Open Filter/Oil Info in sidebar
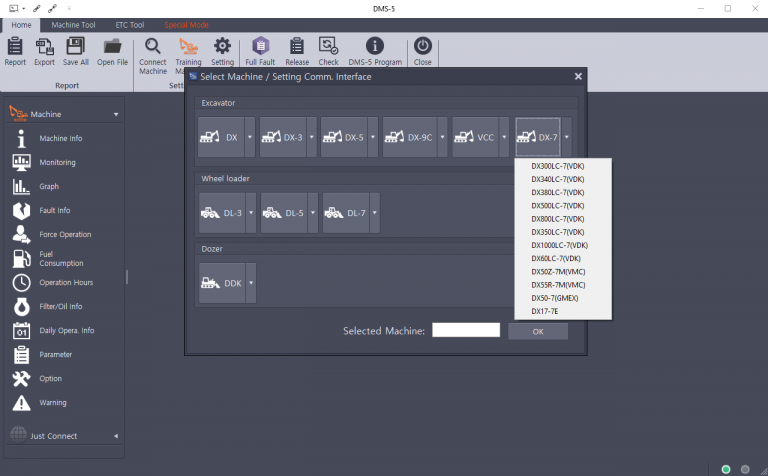The width and height of the screenshot is (768, 476). 61,307
